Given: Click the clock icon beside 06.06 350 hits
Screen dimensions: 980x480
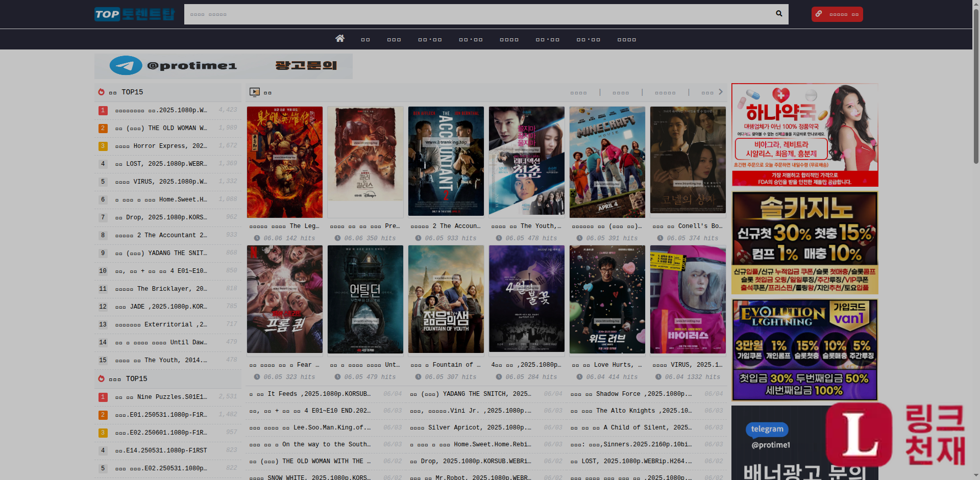Looking at the screenshot, I should (337, 238).
